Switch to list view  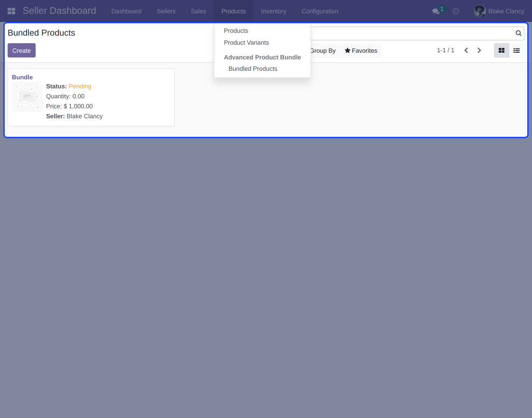coord(516,50)
